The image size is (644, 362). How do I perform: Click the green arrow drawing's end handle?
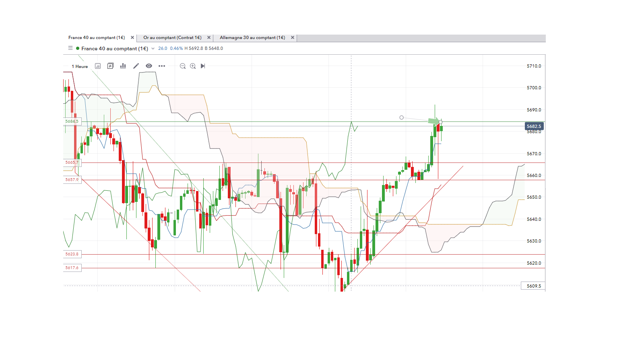pyautogui.click(x=441, y=122)
